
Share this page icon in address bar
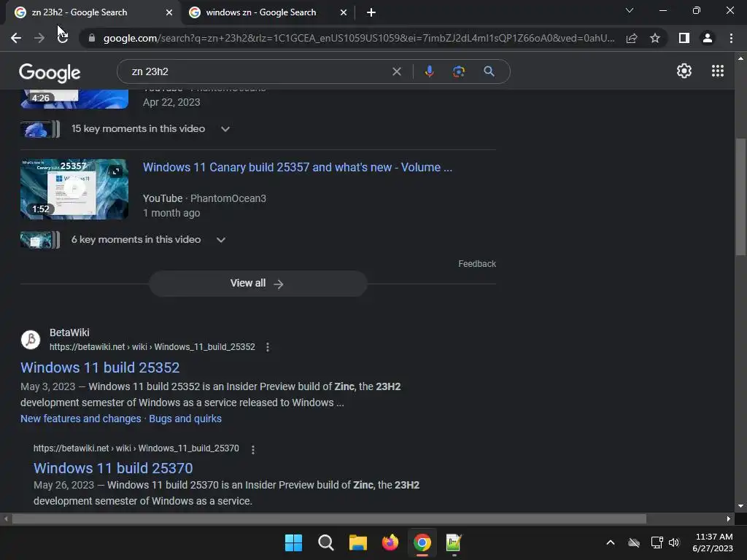point(632,38)
